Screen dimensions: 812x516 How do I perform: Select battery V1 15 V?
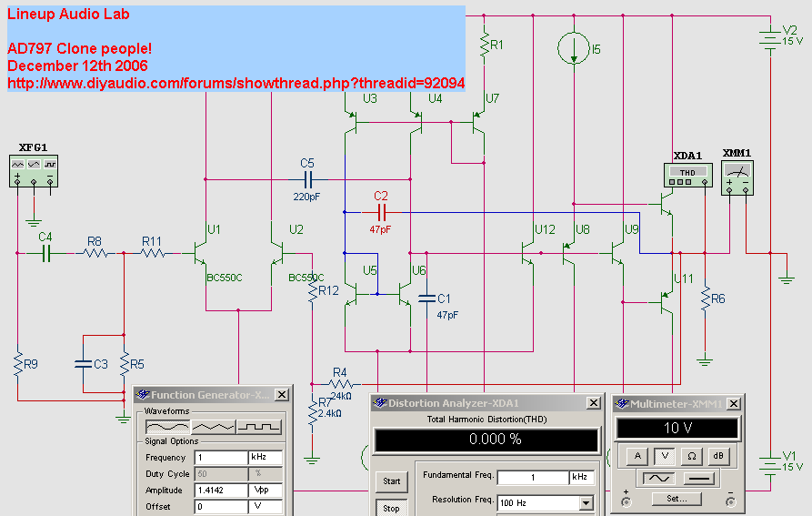(x=770, y=465)
